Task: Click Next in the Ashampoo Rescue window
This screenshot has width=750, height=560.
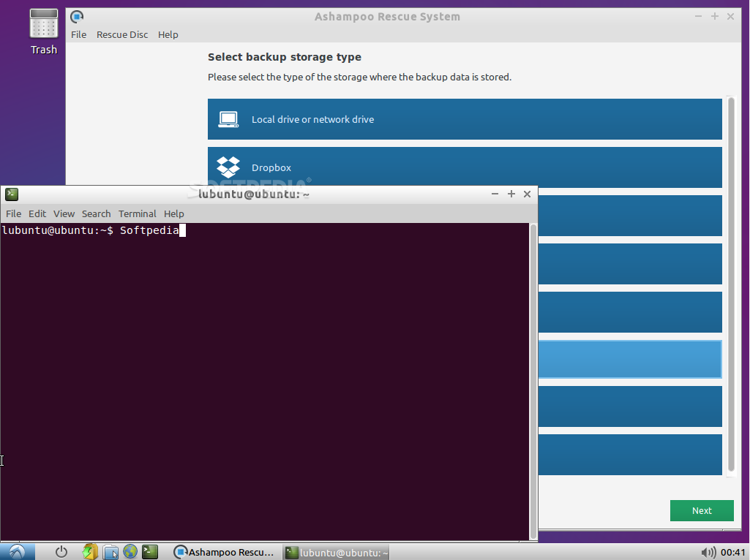Action: coord(702,510)
